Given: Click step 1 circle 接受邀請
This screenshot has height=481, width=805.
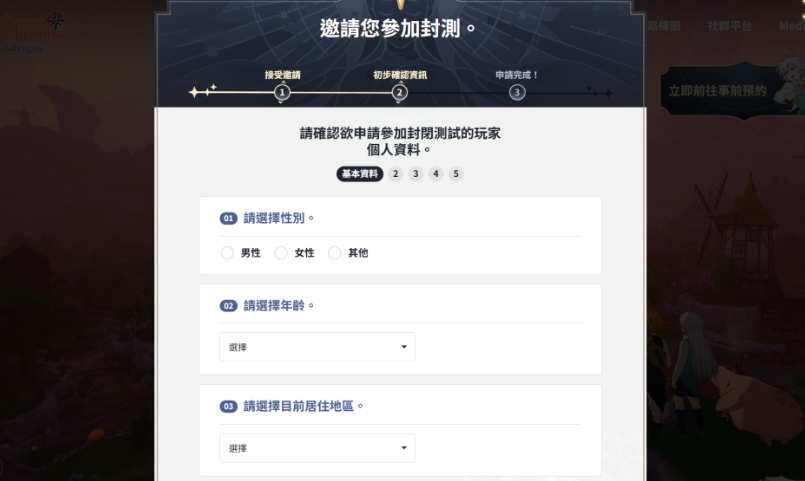Looking at the screenshot, I should tap(282, 92).
